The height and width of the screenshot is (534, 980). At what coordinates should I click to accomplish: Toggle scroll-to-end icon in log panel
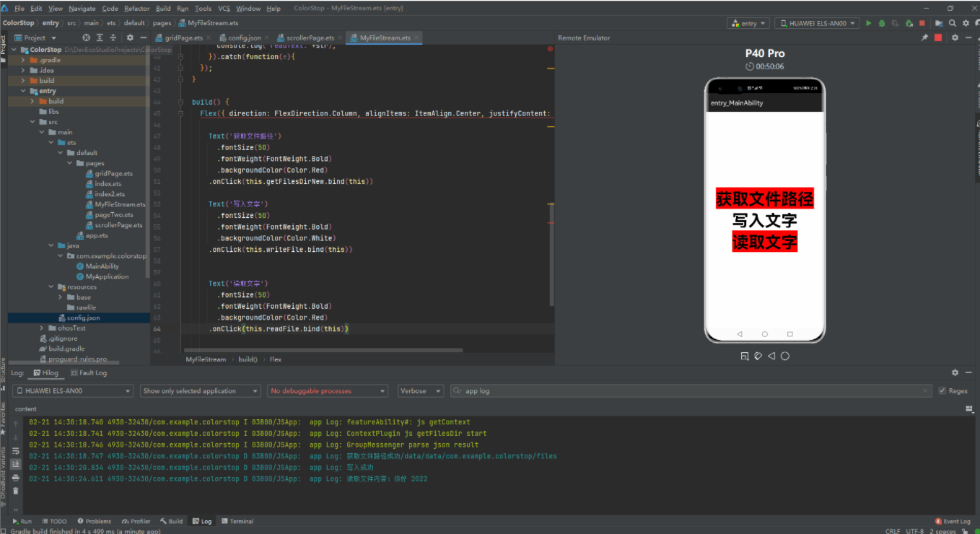pyautogui.click(x=16, y=464)
